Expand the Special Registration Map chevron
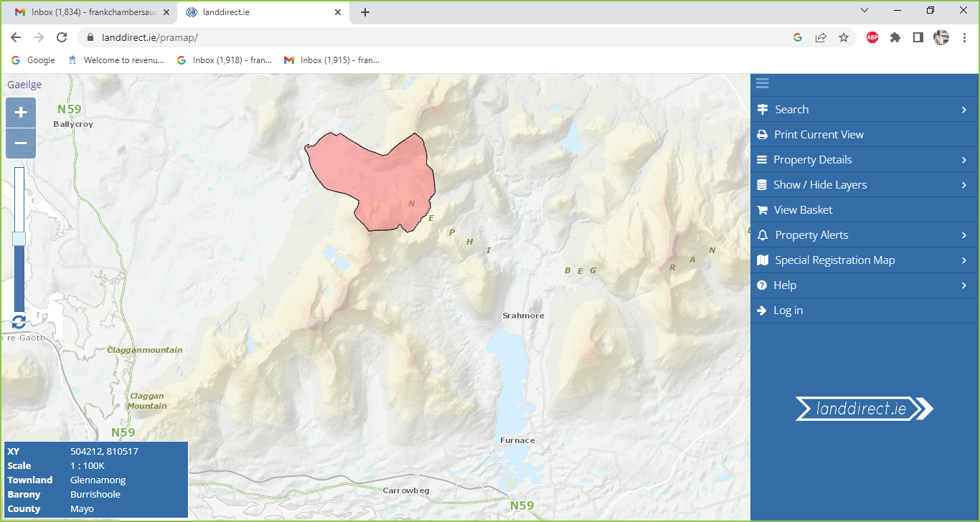 tap(964, 260)
